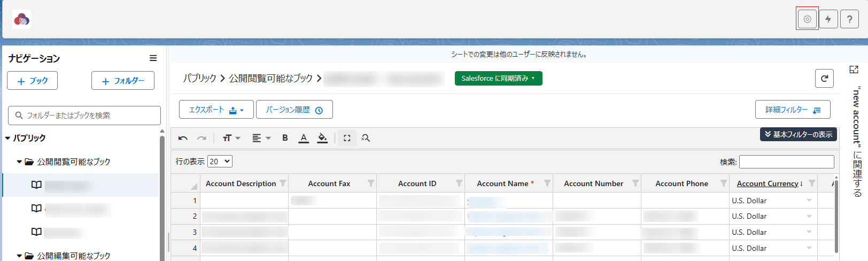Click the refresh icon button
This screenshot has height=261, width=868.
pos(824,79)
